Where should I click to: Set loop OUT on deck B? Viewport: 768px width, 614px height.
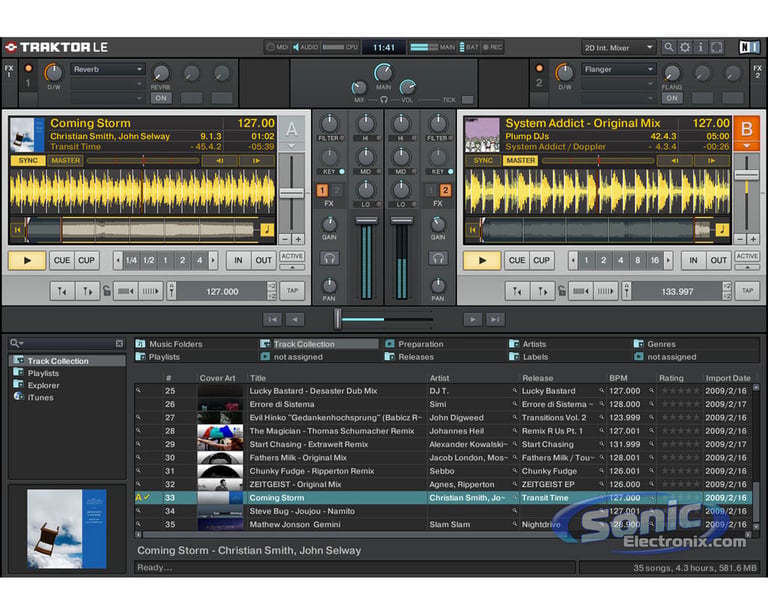point(719,260)
